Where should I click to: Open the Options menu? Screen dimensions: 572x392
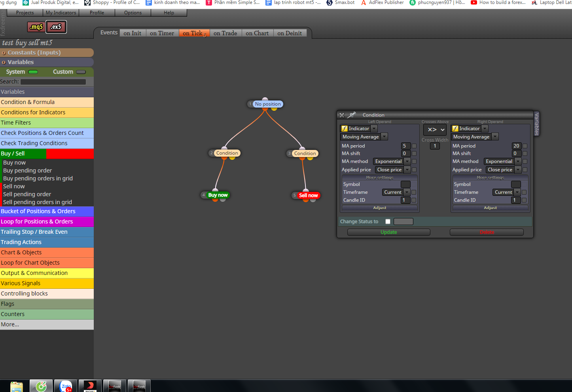tap(133, 13)
